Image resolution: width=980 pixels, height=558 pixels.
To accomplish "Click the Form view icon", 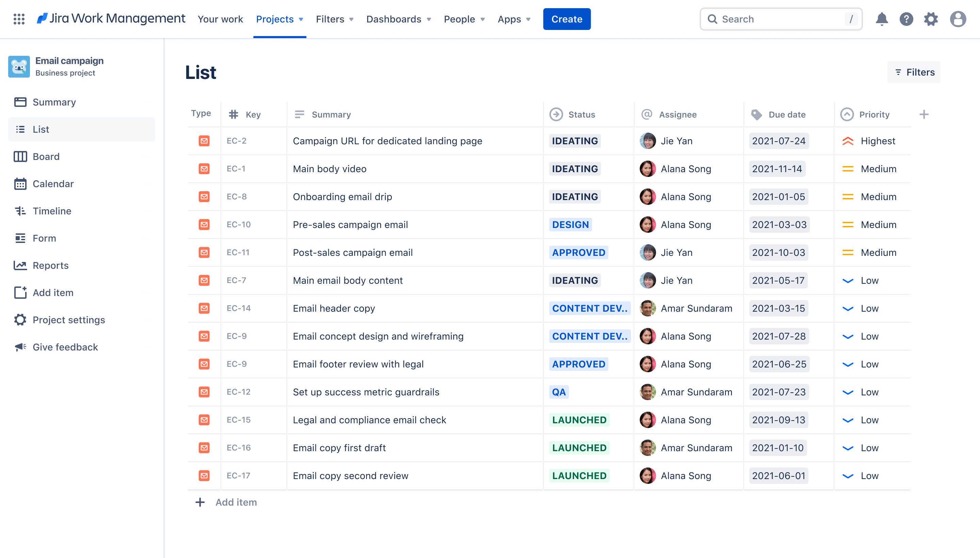I will (x=20, y=237).
